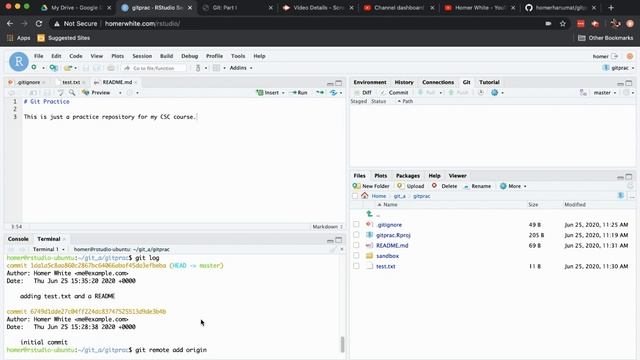Click the sign-out icon next to homer
The image size is (640, 360).
point(615,56)
